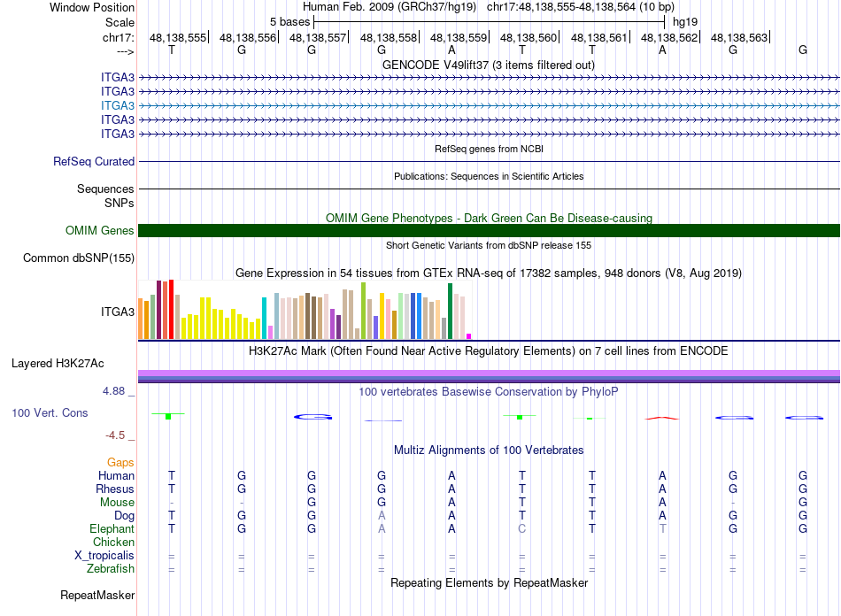Click the Zebrafish species label
Screen dimensions: 841x616
pyautogui.click(x=111, y=568)
